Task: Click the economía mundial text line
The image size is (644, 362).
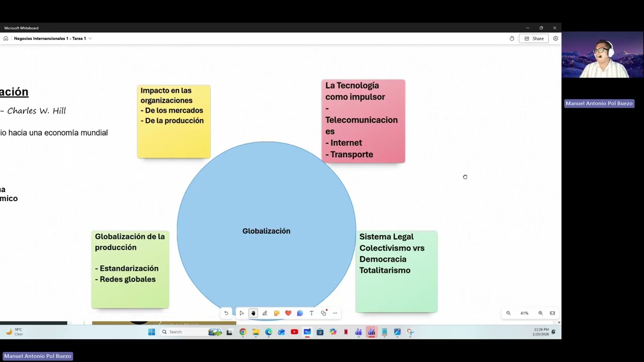Action: click(54, 133)
